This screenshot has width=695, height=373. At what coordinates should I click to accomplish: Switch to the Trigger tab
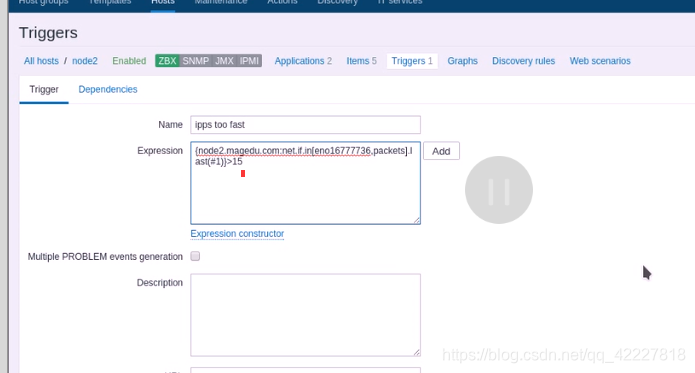coord(44,89)
